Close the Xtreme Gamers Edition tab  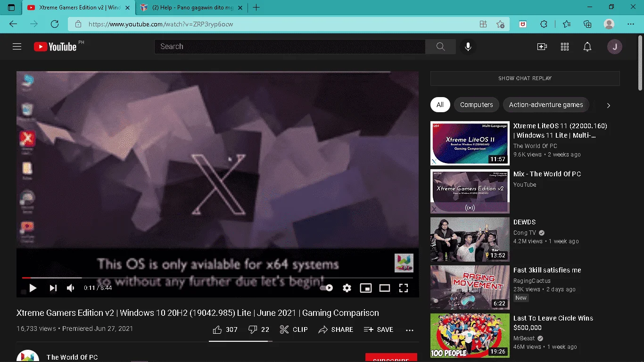click(127, 8)
